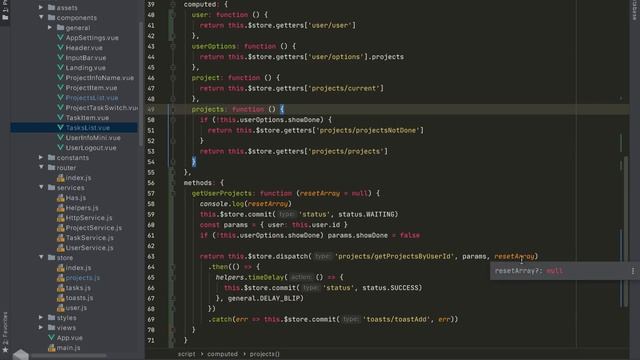640x360 pixels.
Task: Select computed breadcrumb
Action: pos(222,354)
